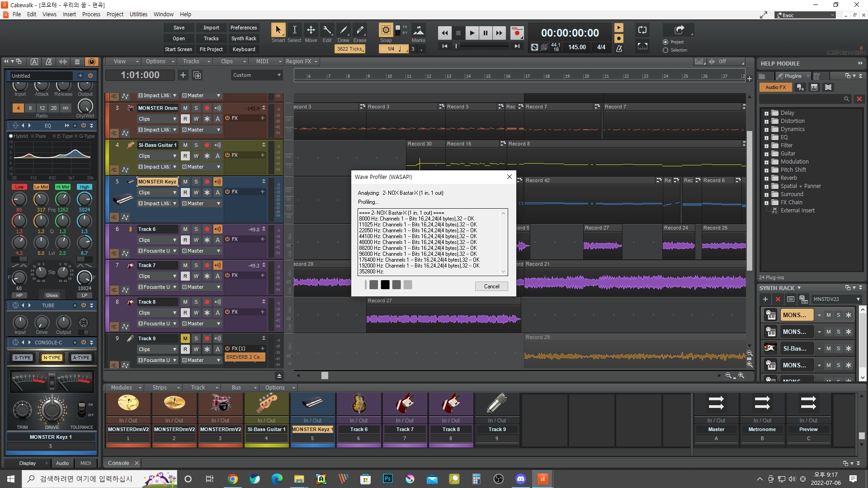Select the Erase tool
This screenshot has height=488, width=868.
(360, 30)
